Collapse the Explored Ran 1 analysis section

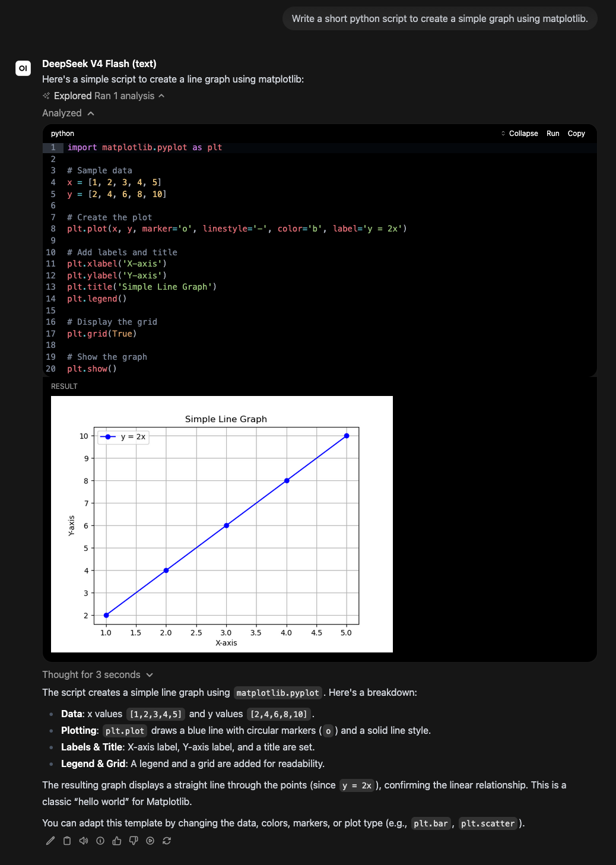coord(103,96)
